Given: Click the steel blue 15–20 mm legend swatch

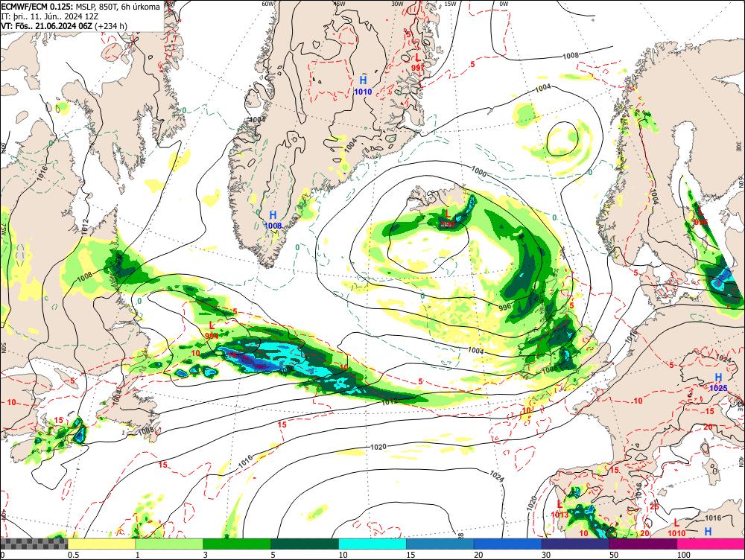Looking at the screenshot, I should click(x=440, y=544).
